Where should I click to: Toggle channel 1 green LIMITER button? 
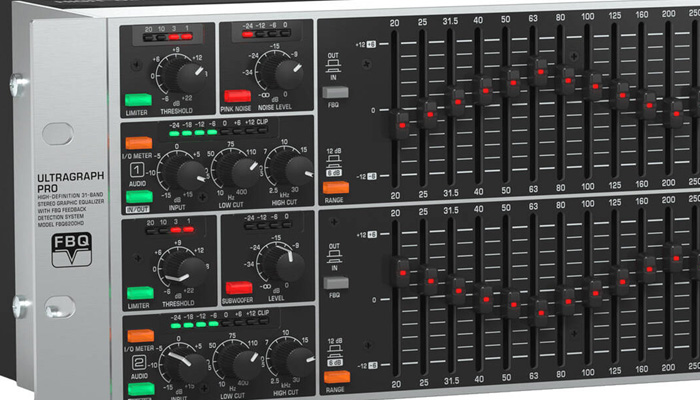coord(138,100)
